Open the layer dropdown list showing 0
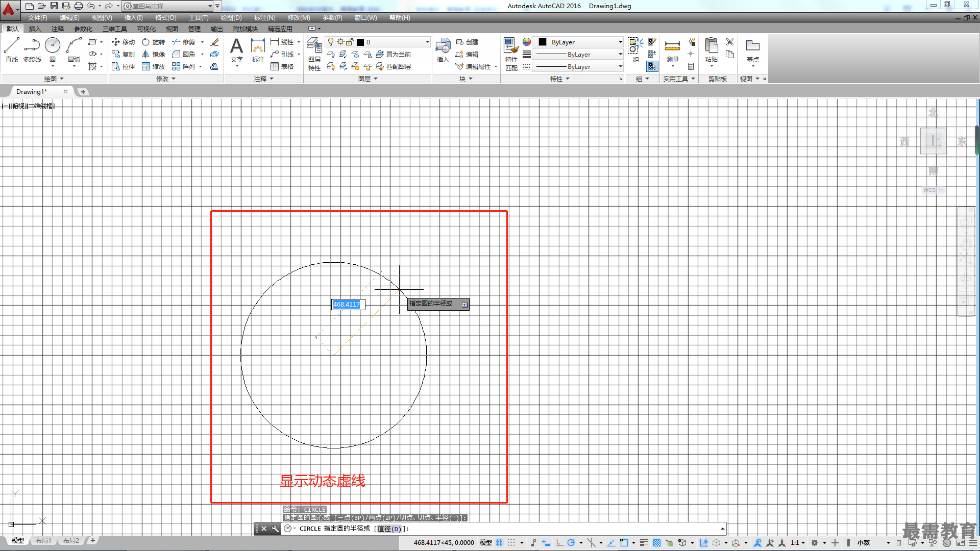 coord(378,42)
